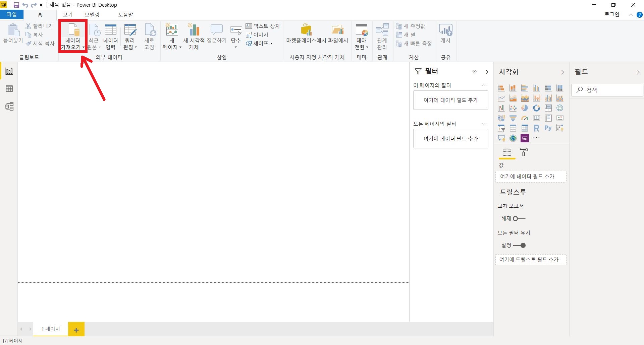
Task: Switch to Report view in the left sidebar
Action: point(9,71)
